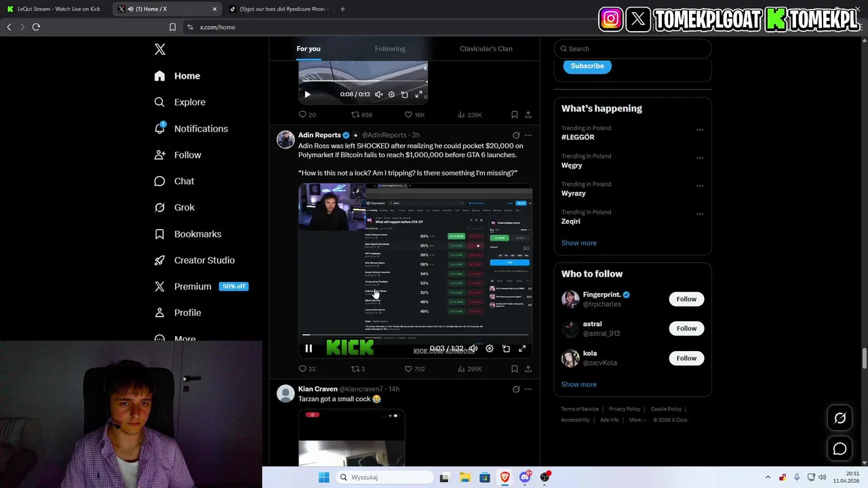Open Kian Craven's video thumbnail
This screenshot has width=868, height=488.
tap(351, 437)
